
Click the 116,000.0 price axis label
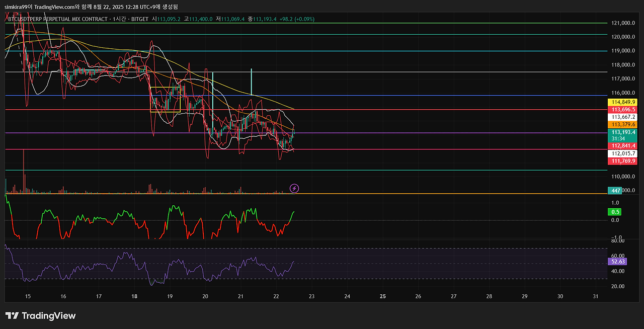pos(624,93)
